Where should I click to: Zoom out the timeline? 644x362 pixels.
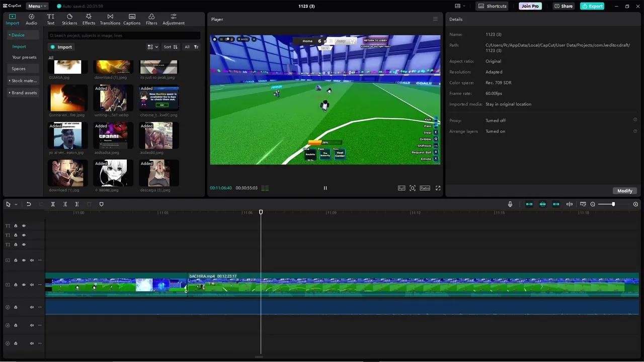click(x=593, y=204)
